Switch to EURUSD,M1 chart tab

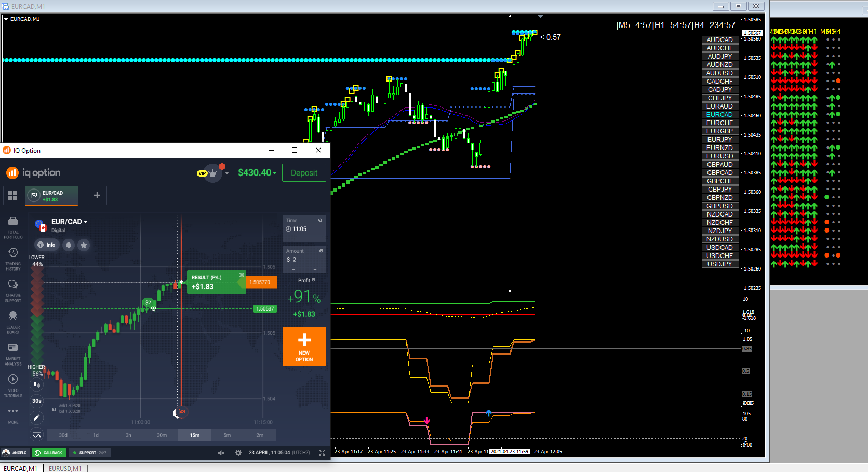(65, 468)
